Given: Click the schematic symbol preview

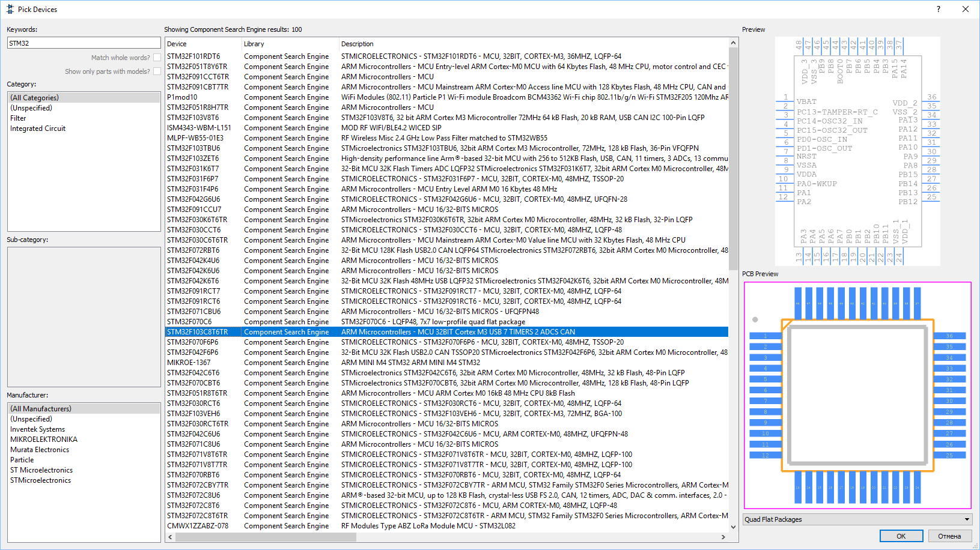Looking at the screenshot, I should point(857,151).
